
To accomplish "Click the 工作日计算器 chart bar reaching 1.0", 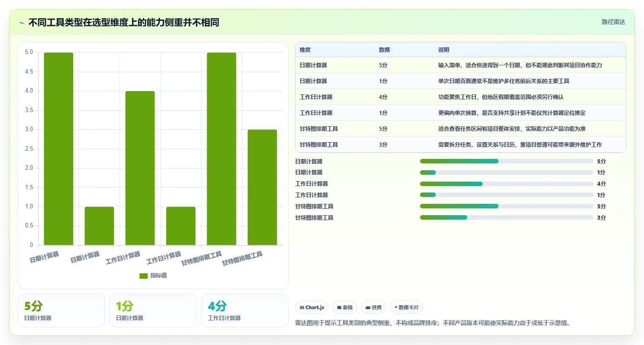I will [181, 226].
